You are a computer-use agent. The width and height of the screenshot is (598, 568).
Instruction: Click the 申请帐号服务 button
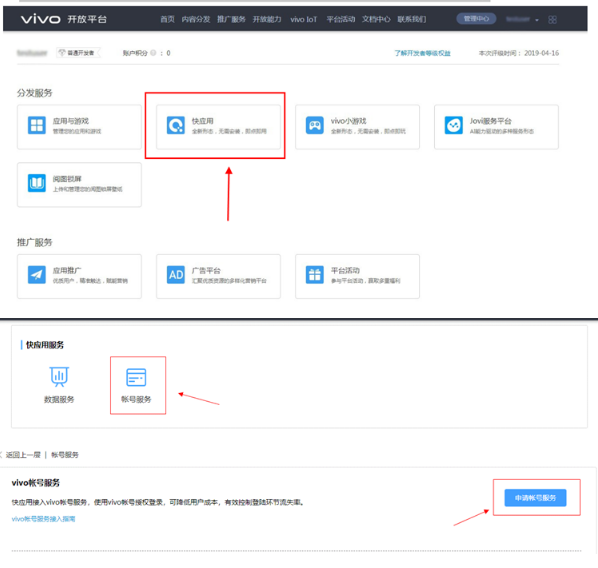[535, 497]
